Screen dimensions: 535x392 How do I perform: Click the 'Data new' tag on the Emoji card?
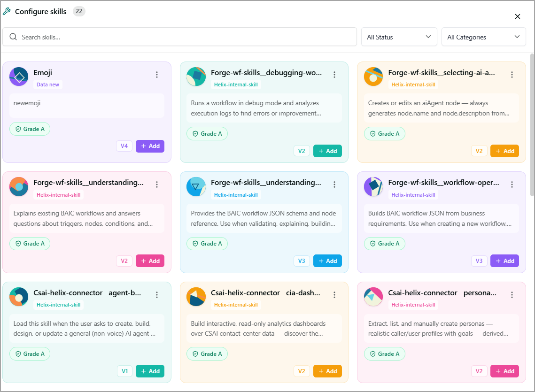48,85
